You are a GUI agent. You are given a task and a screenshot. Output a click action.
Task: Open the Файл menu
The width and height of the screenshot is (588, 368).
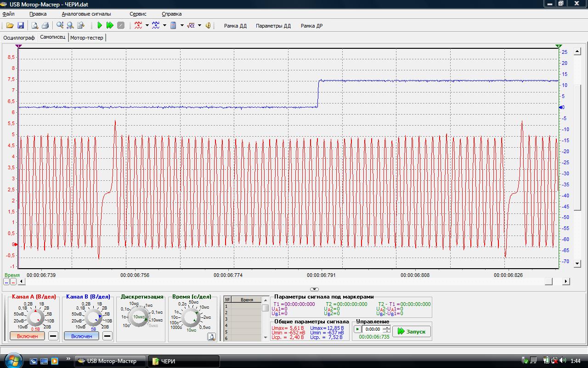pyautogui.click(x=8, y=14)
